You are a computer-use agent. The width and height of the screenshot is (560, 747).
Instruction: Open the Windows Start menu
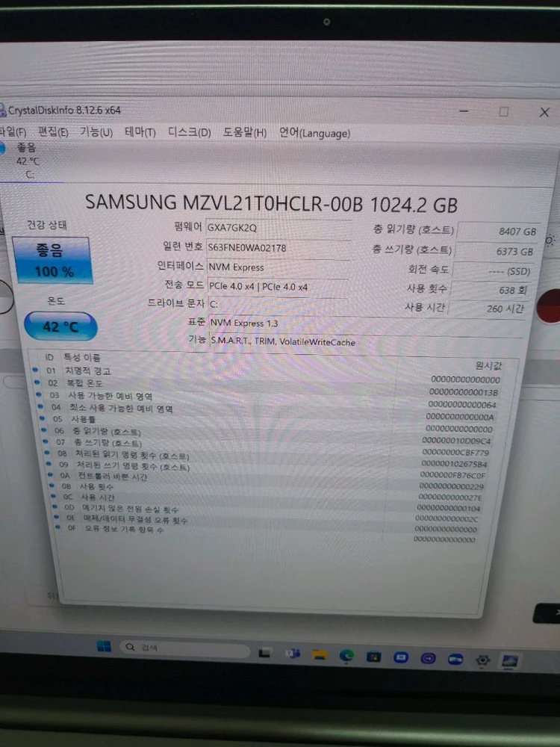point(104,646)
